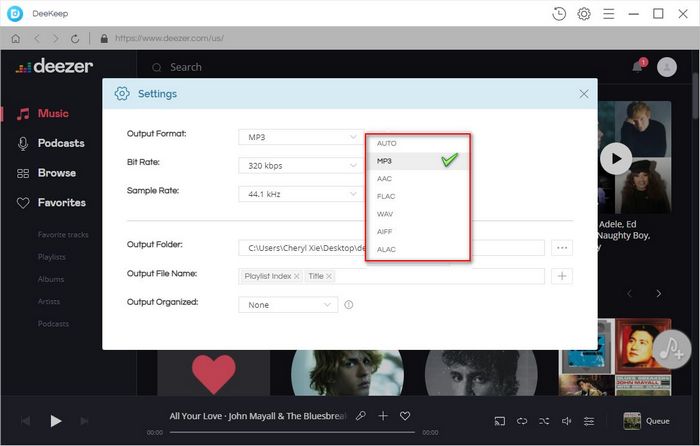This screenshot has height=446, width=700.
Task: Open the Podcasts section in sidebar
Action: (50, 143)
